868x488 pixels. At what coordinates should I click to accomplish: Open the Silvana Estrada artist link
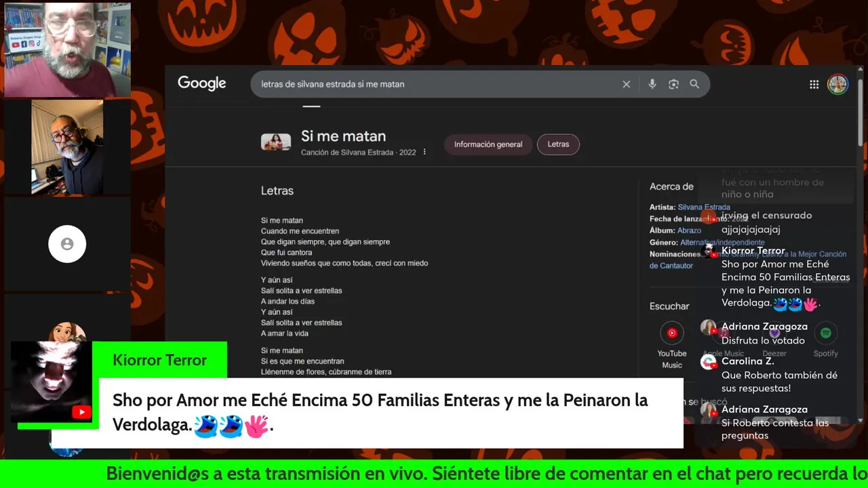coord(704,207)
